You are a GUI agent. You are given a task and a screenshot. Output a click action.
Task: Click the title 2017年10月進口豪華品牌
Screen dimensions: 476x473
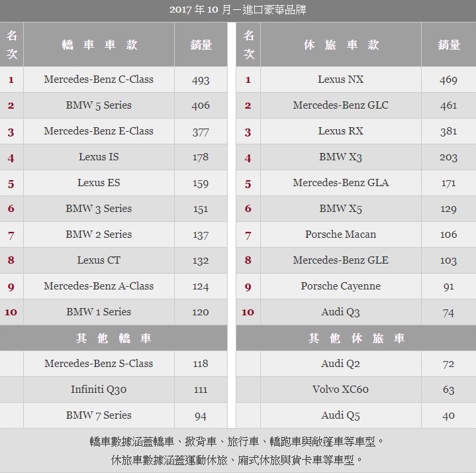[x=238, y=10]
